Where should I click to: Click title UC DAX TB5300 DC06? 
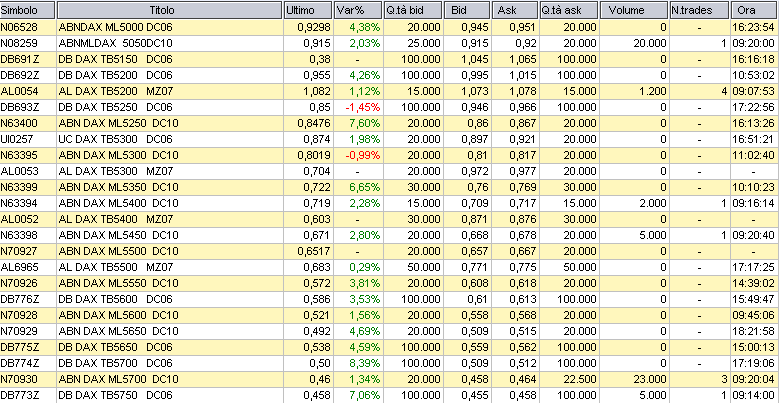(x=115, y=139)
